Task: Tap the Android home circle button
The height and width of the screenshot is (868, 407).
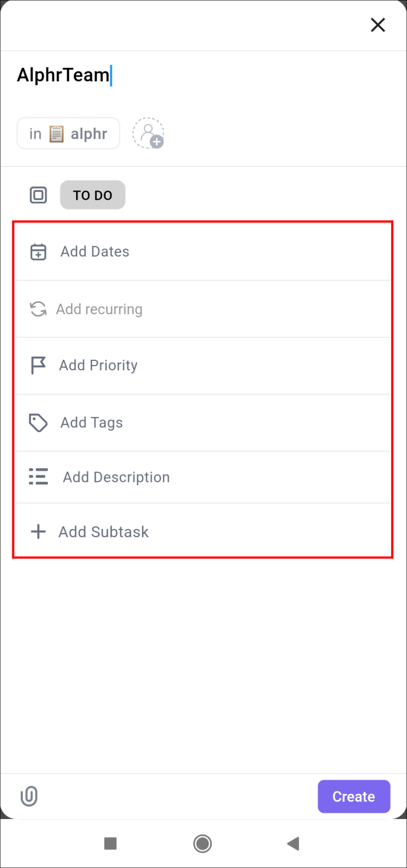Action: [202, 844]
